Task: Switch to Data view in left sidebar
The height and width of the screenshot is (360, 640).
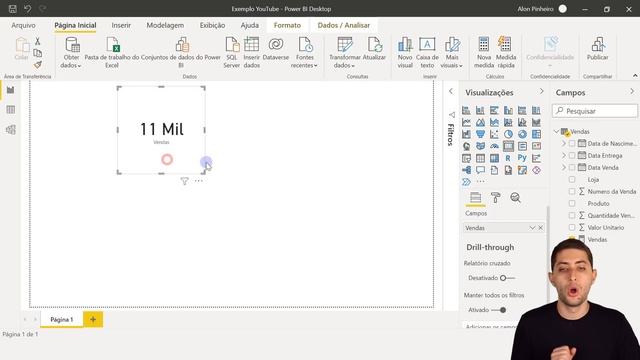Action: click(11, 109)
